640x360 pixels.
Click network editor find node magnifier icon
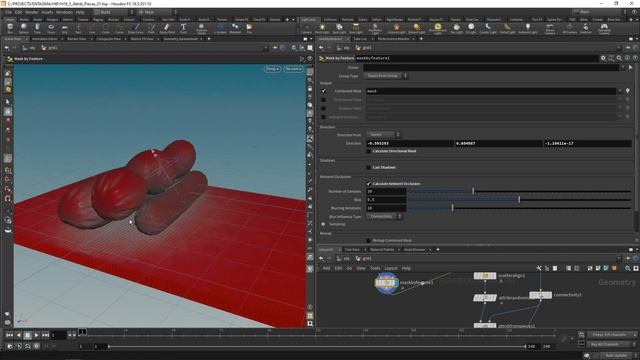click(x=628, y=268)
